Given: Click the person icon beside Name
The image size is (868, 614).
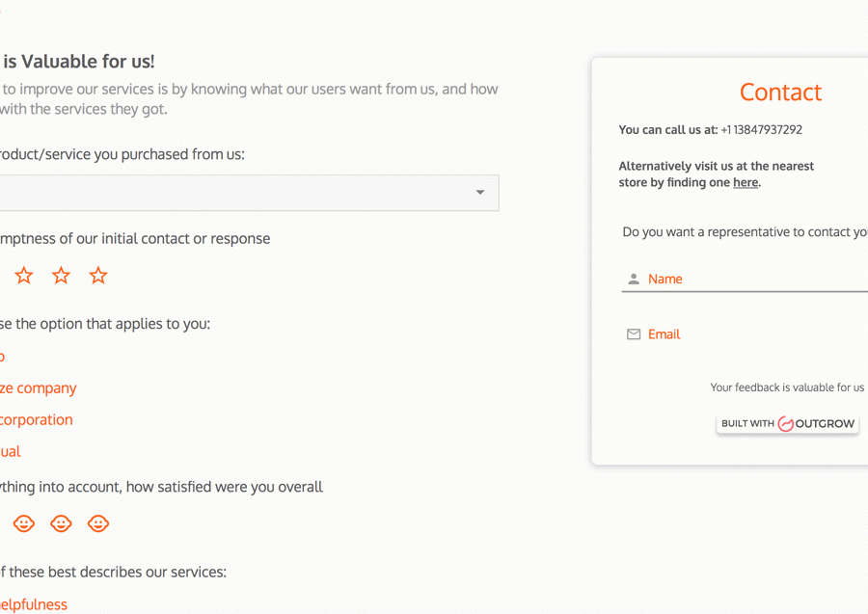Looking at the screenshot, I should pyautogui.click(x=634, y=279).
